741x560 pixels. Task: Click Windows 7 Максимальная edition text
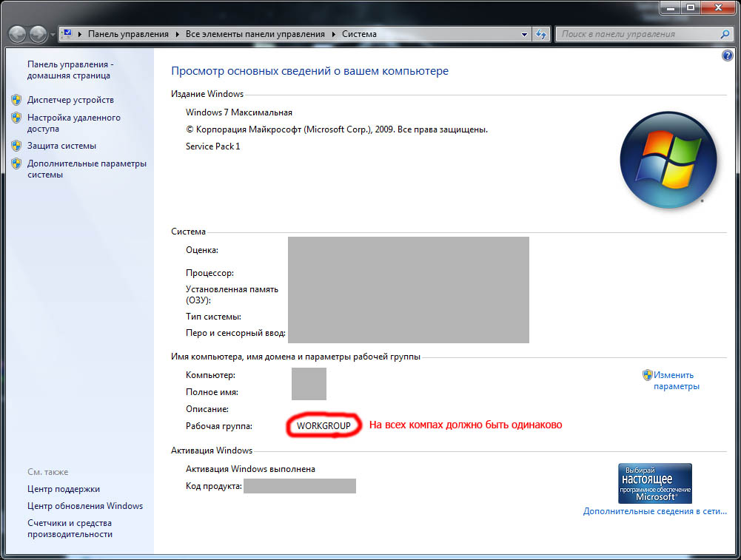238,112
